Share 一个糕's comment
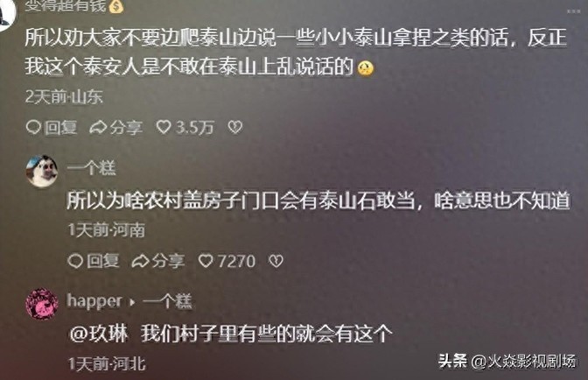This screenshot has height=380, width=588. click(x=158, y=261)
